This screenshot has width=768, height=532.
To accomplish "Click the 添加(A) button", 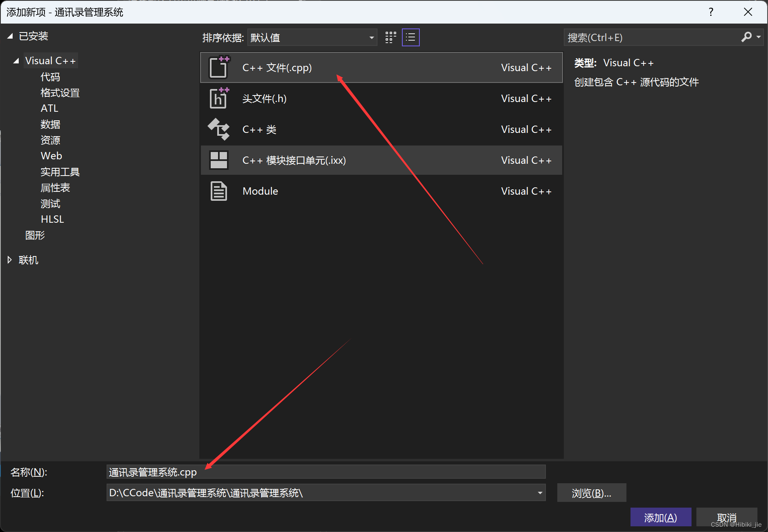I will (661, 517).
